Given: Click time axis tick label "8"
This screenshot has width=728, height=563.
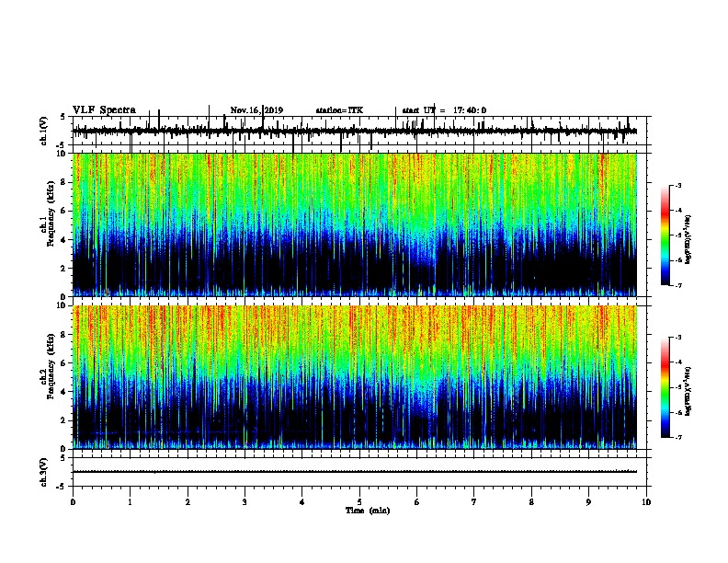Looking at the screenshot, I should (531, 502).
